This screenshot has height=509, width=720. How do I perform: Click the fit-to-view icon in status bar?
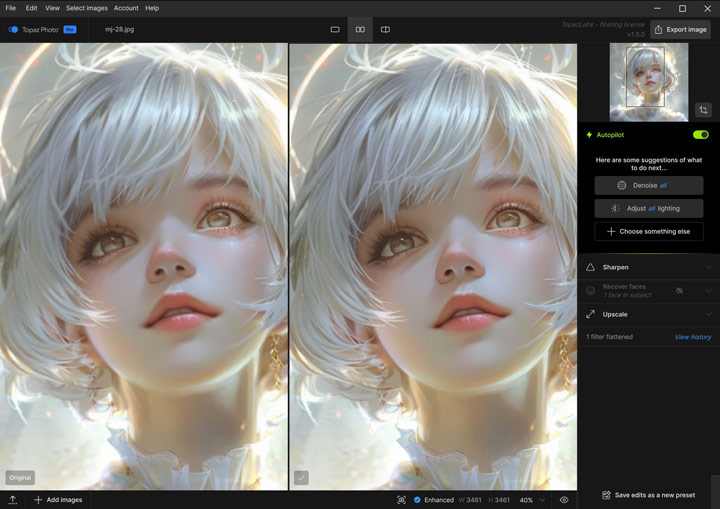tap(401, 500)
